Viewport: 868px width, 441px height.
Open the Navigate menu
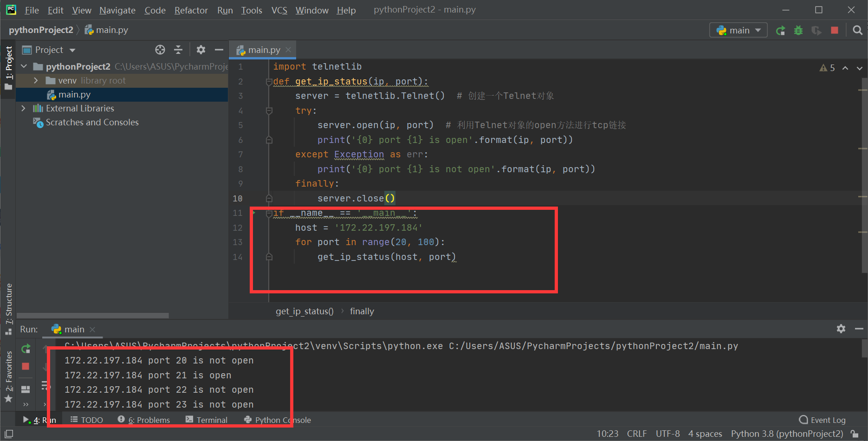(117, 10)
